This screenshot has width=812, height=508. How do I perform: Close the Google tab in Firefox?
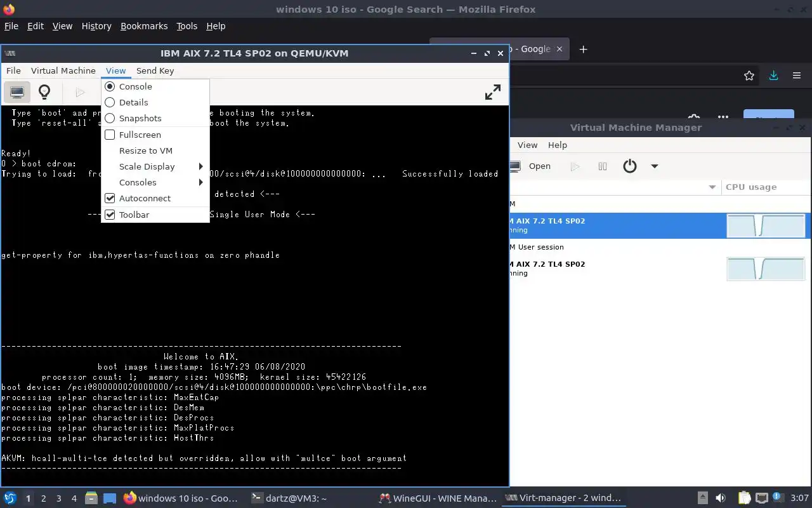click(x=559, y=49)
